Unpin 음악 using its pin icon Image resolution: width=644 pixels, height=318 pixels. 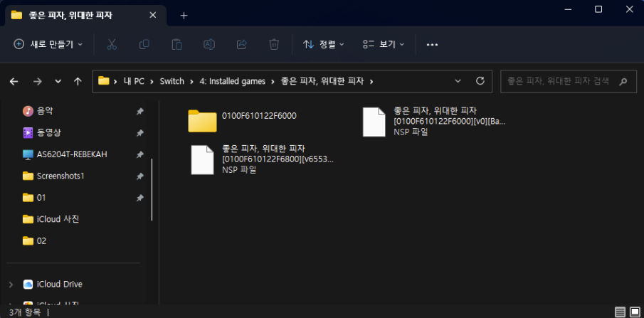(139, 112)
